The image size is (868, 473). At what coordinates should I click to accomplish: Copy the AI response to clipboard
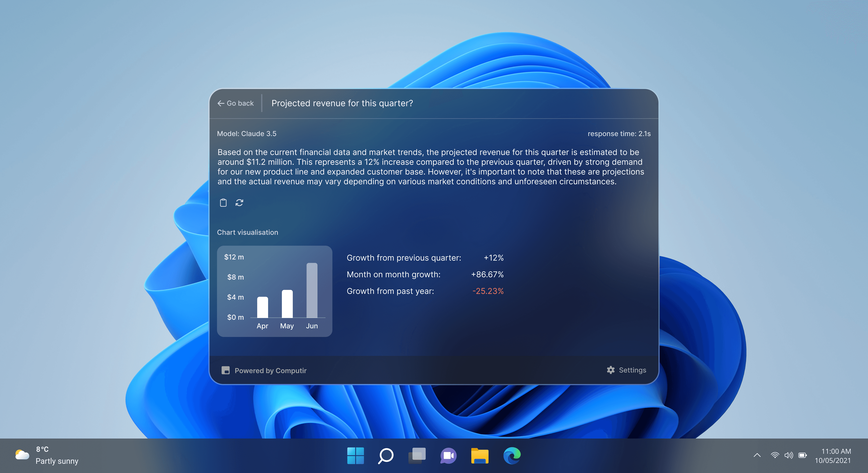tap(223, 202)
